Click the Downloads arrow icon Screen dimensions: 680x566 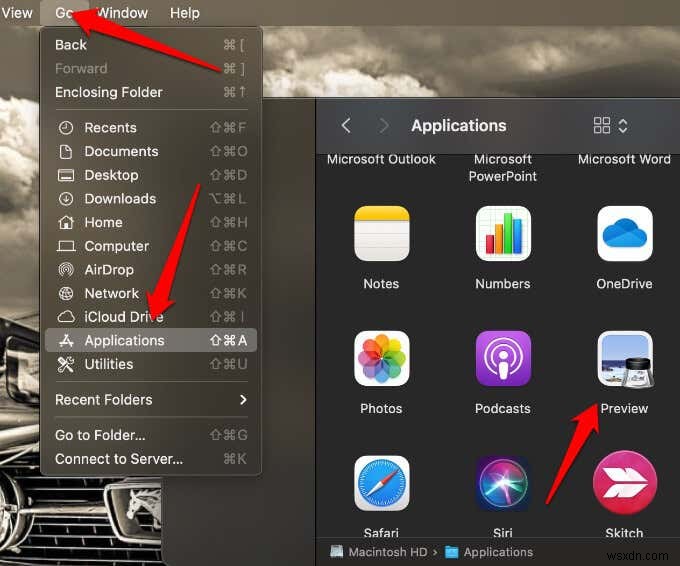click(66, 199)
